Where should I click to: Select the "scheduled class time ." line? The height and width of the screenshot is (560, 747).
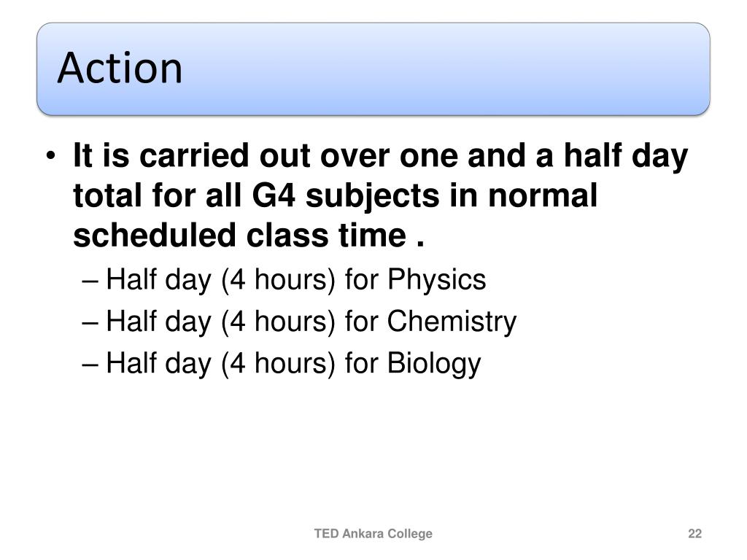(249, 236)
